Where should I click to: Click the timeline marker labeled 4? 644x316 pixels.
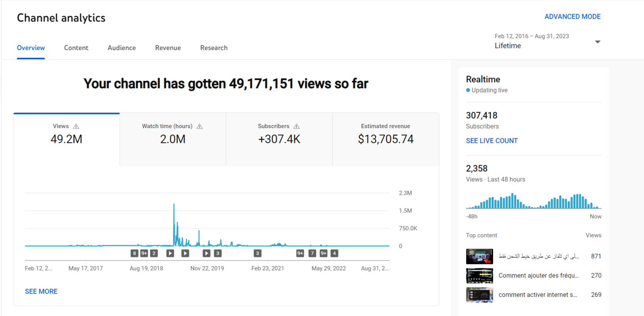tap(335, 253)
